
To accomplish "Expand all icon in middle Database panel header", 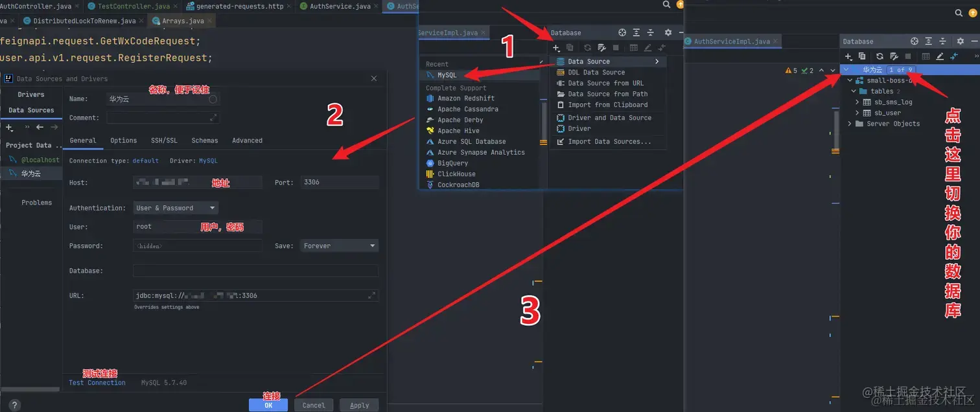I will tap(636, 32).
